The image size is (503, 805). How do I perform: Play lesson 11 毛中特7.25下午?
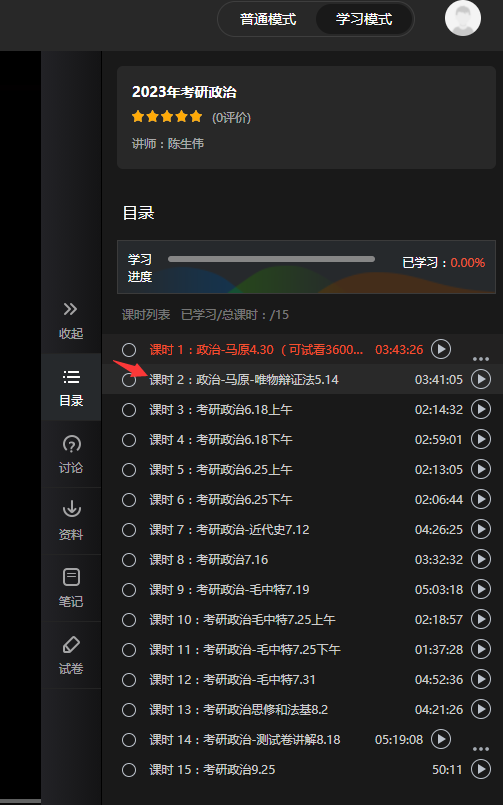coord(481,649)
